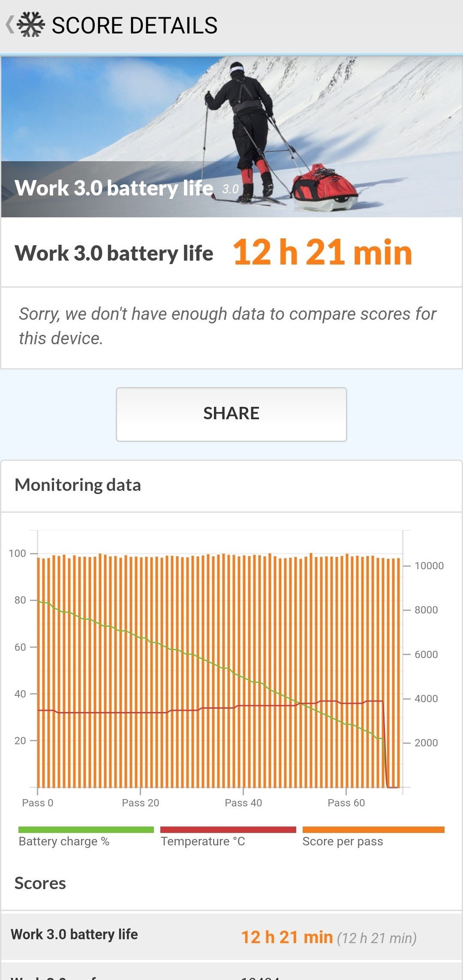This screenshot has width=463, height=980.
Task: Click the Pass 20 axis label
Action: click(141, 803)
